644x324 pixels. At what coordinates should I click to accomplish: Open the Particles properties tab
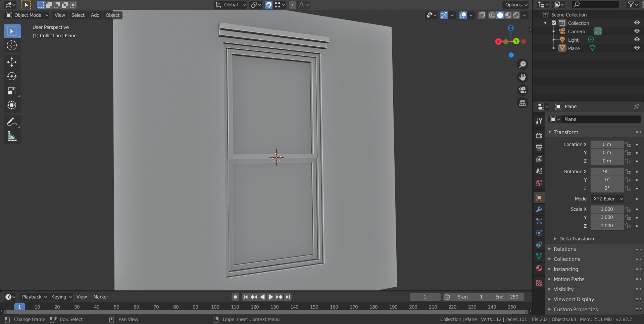tap(539, 221)
